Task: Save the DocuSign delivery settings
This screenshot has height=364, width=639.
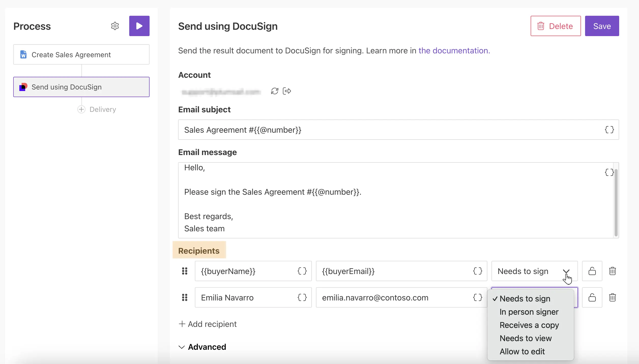Action: pos(602,26)
